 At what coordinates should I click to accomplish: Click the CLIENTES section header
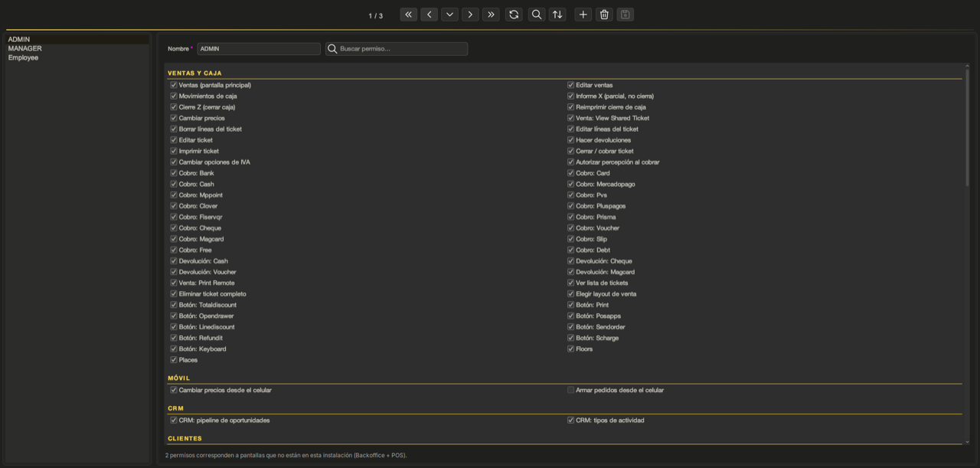185,438
